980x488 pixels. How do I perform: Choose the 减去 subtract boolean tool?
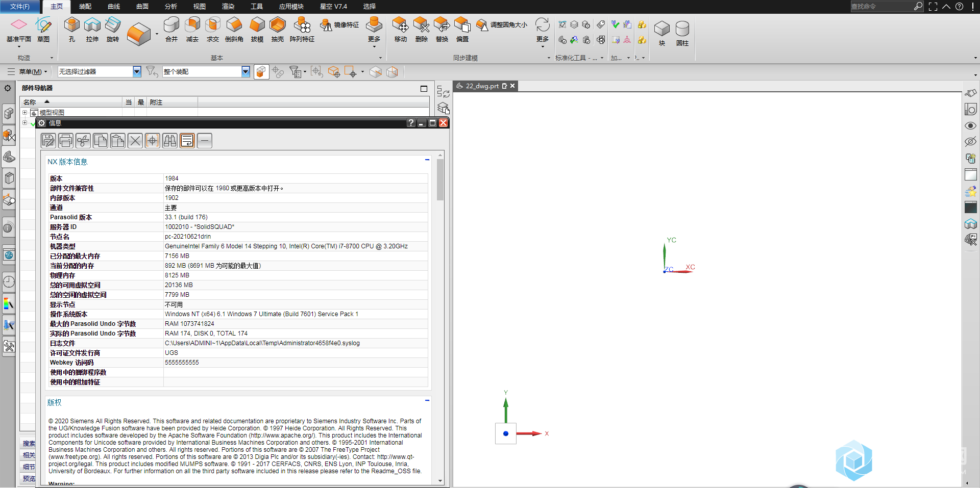coord(192,30)
